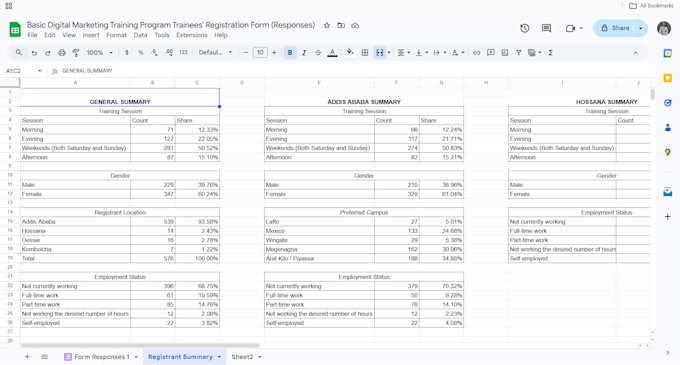
Task: Switch to Sheet2 tab
Action: [242, 357]
